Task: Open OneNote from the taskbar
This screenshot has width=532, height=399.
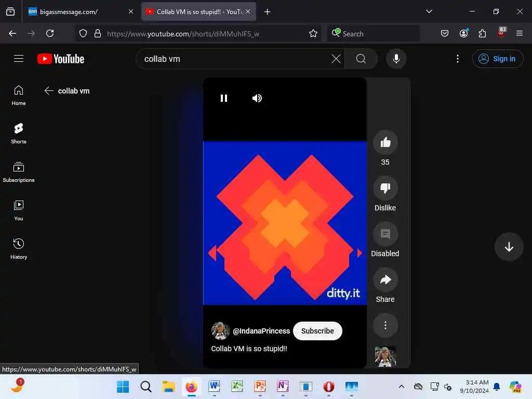Action: (283, 387)
